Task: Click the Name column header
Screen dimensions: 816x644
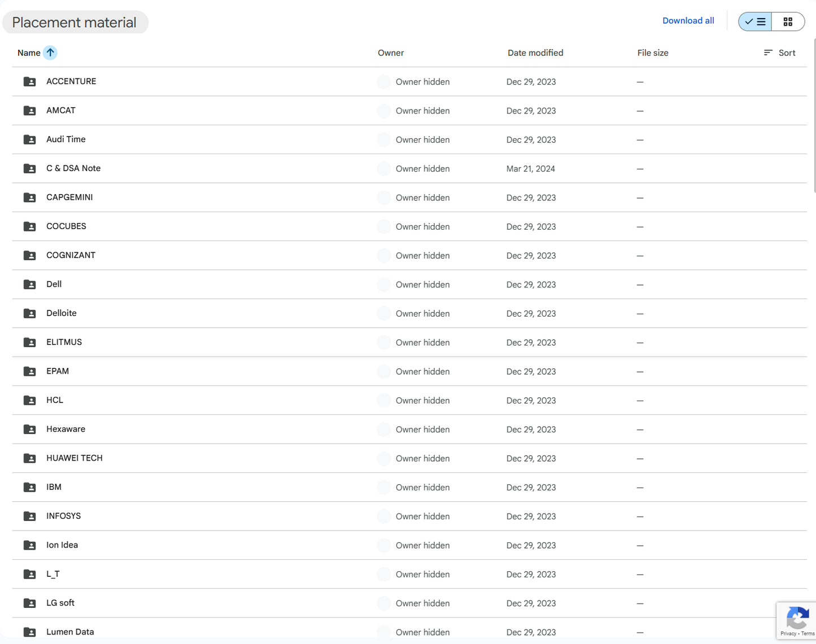Action: click(x=29, y=52)
